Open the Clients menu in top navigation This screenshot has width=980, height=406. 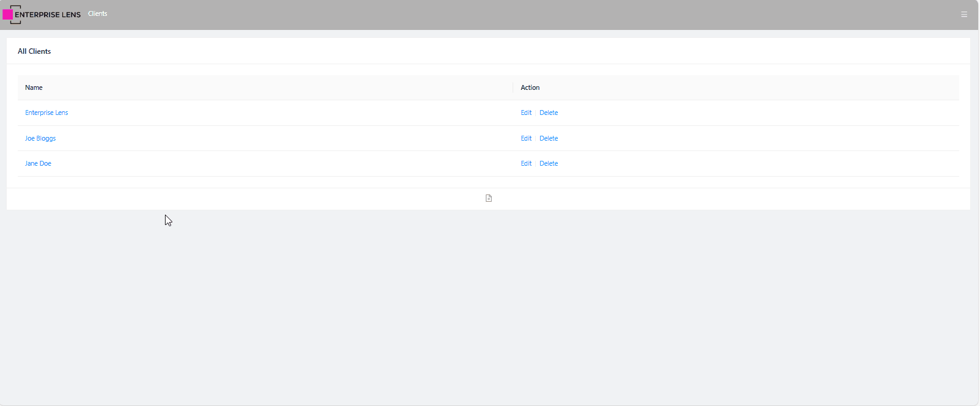click(97, 13)
